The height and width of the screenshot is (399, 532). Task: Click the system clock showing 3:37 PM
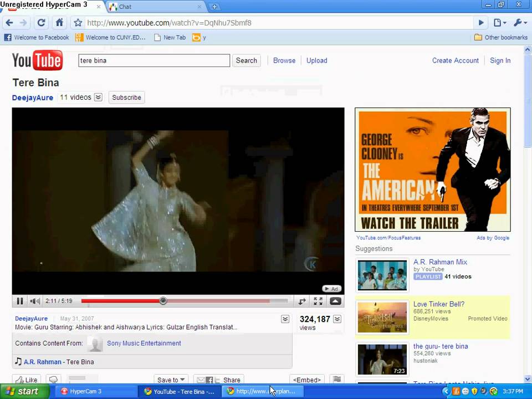coord(513,391)
